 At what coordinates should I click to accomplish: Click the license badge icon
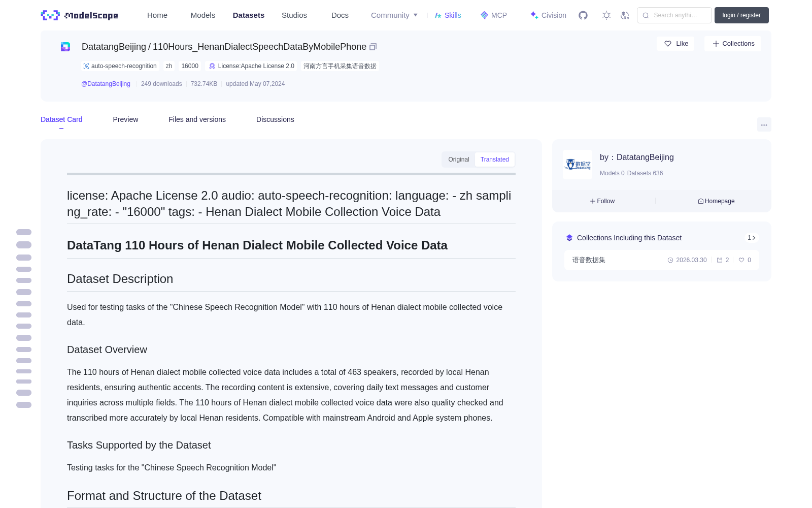tap(212, 66)
